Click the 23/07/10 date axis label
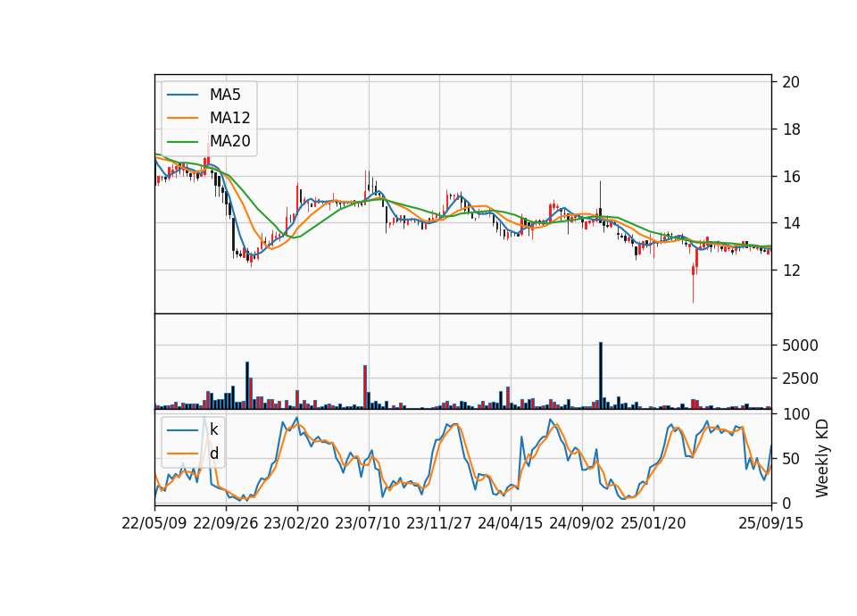Screen dimensions: 857x616 (368, 523)
